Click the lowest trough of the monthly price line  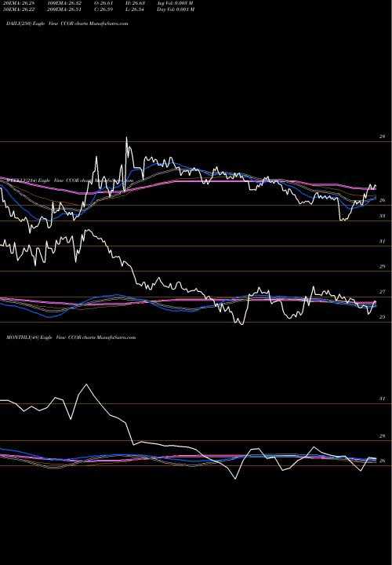pyautogui.click(x=235, y=479)
